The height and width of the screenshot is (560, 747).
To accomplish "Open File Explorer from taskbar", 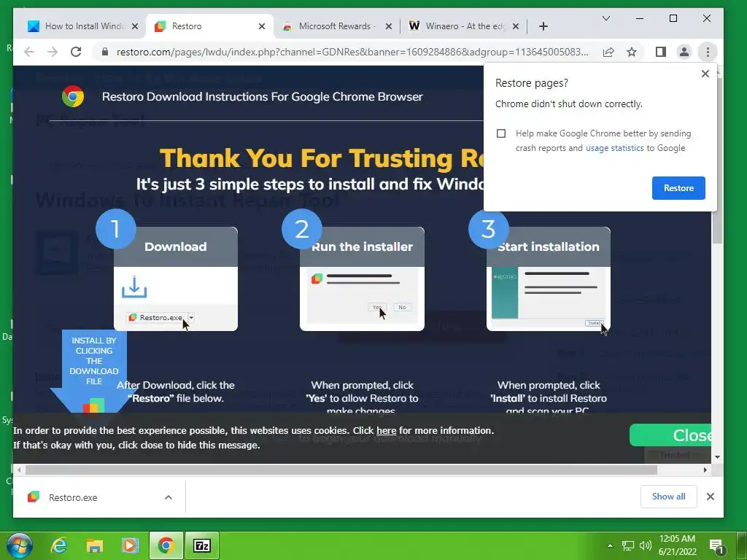I will tap(94, 545).
